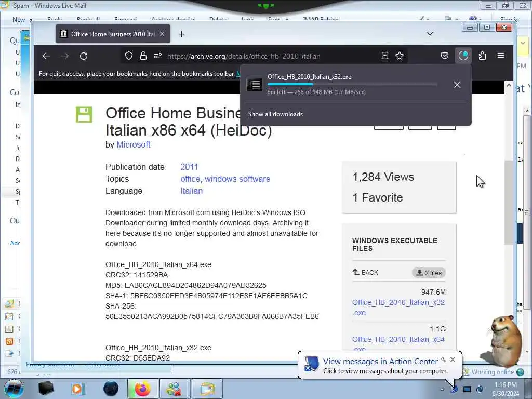Show hidden system tray icons
The width and height of the screenshot is (532, 399).
coord(442,389)
